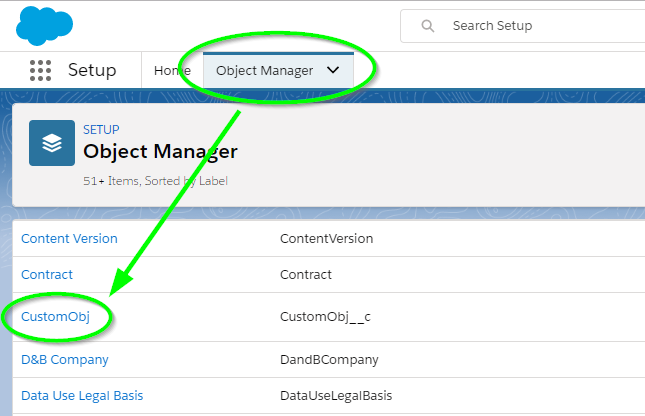Open the Contract object link
The image size is (645, 416).
coord(47,274)
